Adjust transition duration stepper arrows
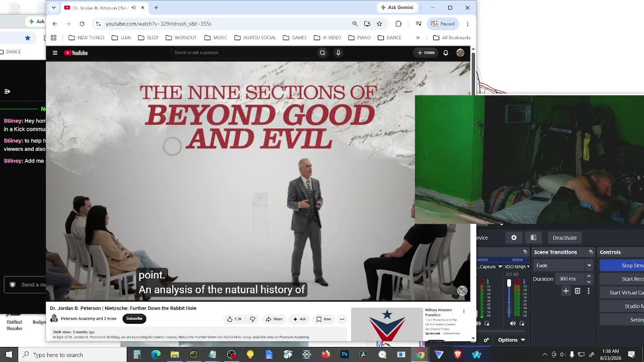The image size is (644, 362). 589,279
